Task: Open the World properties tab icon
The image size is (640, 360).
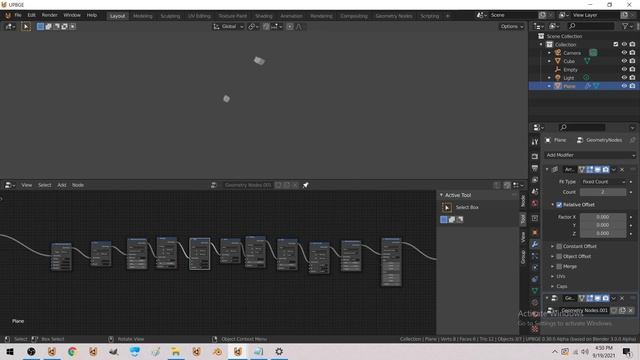Action: (x=535, y=203)
